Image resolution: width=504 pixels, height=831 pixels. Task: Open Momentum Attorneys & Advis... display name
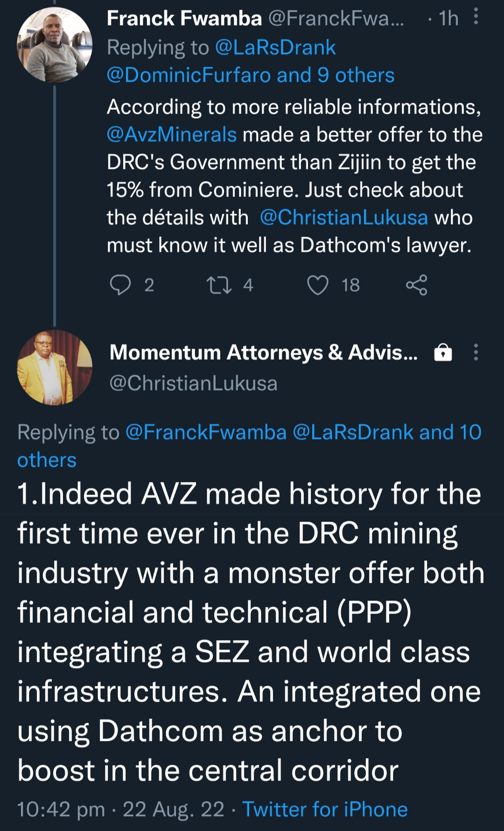[x=264, y=352]
